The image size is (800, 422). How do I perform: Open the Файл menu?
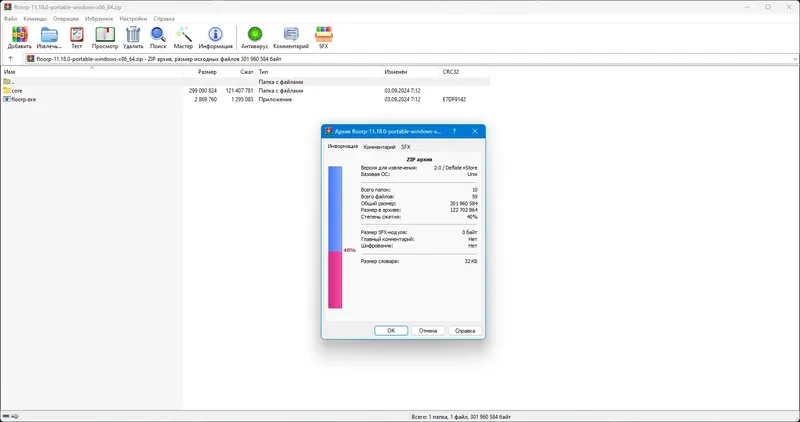(10, 18)
